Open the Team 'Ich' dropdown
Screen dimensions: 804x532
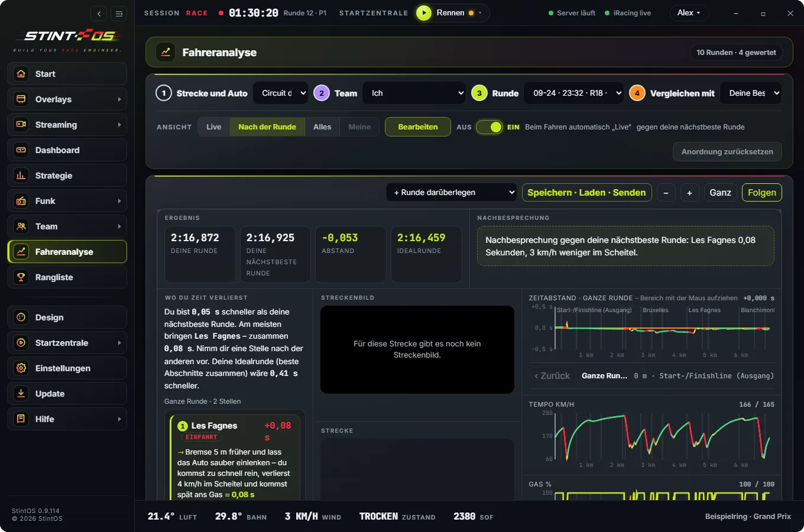tap(415, 93)
